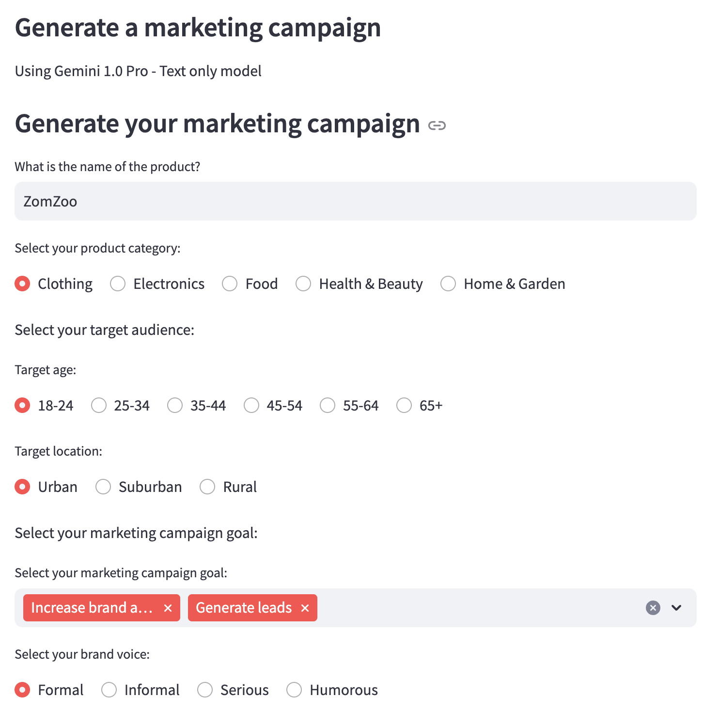This screenshot has height=728, width=719.
Task: Clear all selected campaign goals
Action: pyautogui.click(x=653, y=608)
